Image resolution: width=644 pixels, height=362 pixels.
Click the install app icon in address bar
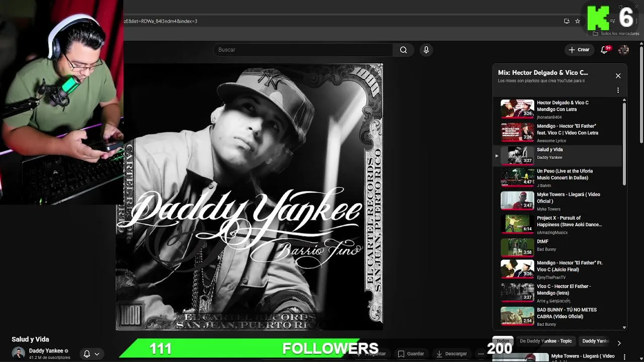pos(567,21)
